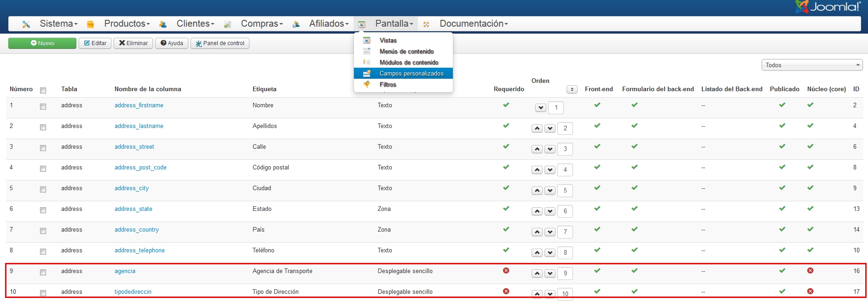Open the address_country column link

coord(137,230)
